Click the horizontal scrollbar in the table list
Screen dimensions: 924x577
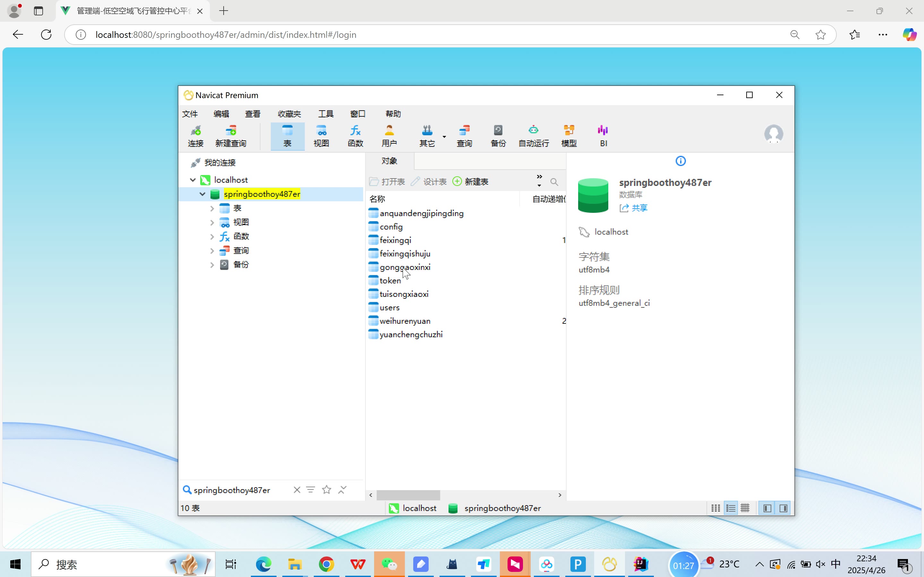(x=408, y=495)
